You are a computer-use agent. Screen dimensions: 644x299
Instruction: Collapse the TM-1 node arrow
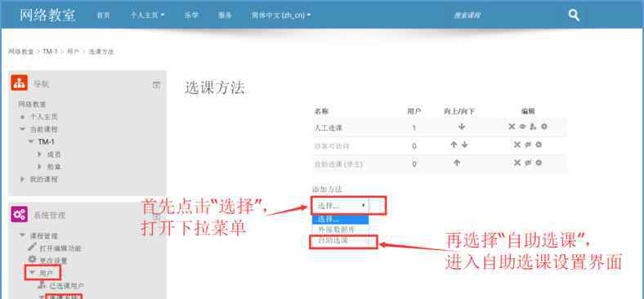pos(31,141)
